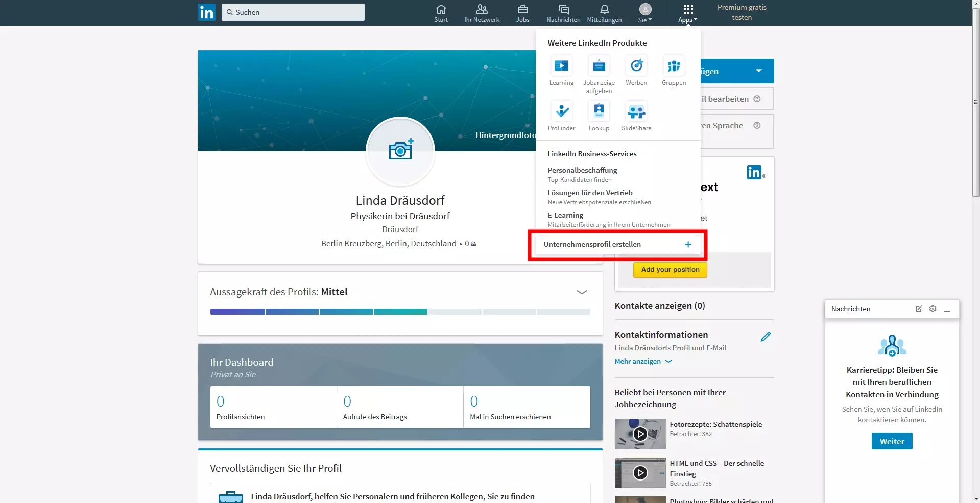This screenshot has width=980, height=503.
Task: Expand the Aussagekraft des Profils section
Action: [x=582, y=292]
